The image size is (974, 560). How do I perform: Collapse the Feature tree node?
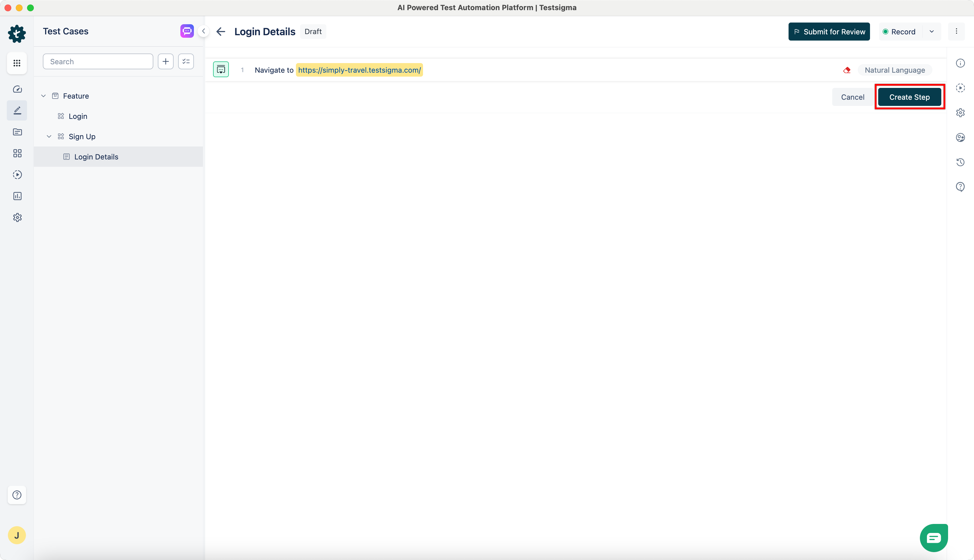tap(43, 96)
